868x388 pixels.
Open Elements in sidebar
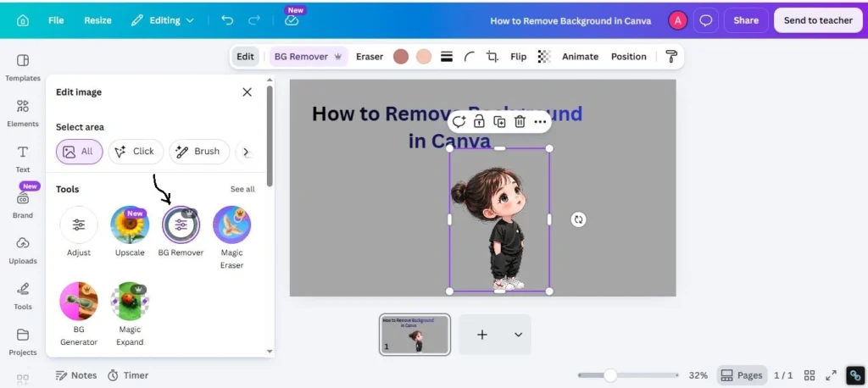tap(23, 114)
